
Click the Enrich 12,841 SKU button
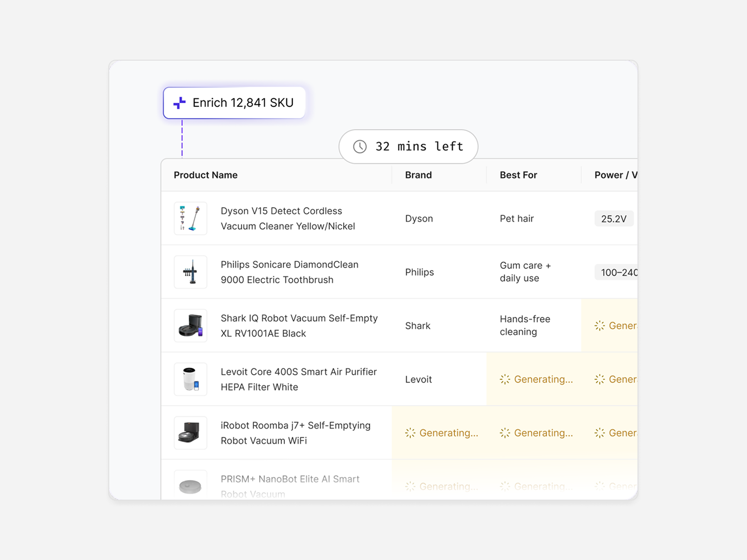(x=234, y=103)
